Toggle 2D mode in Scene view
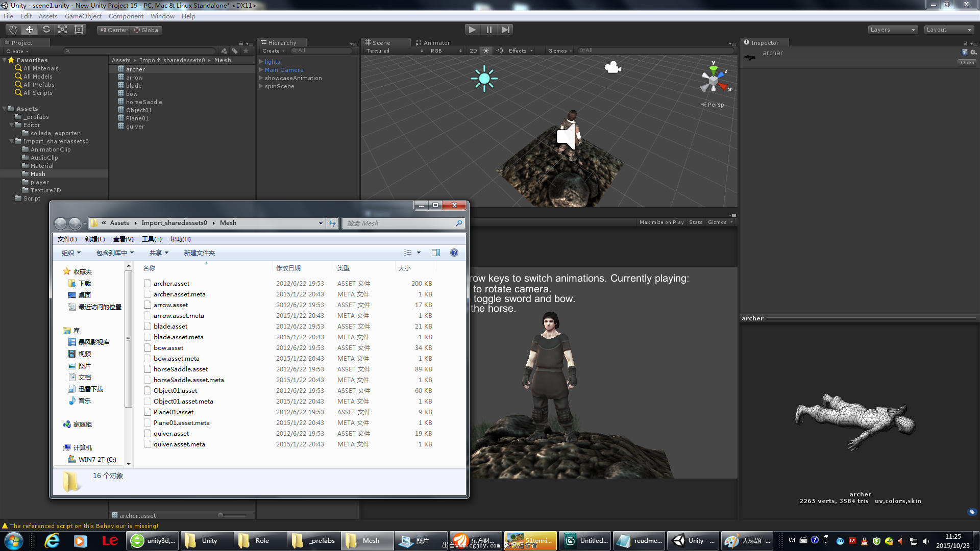 [473, 51]
